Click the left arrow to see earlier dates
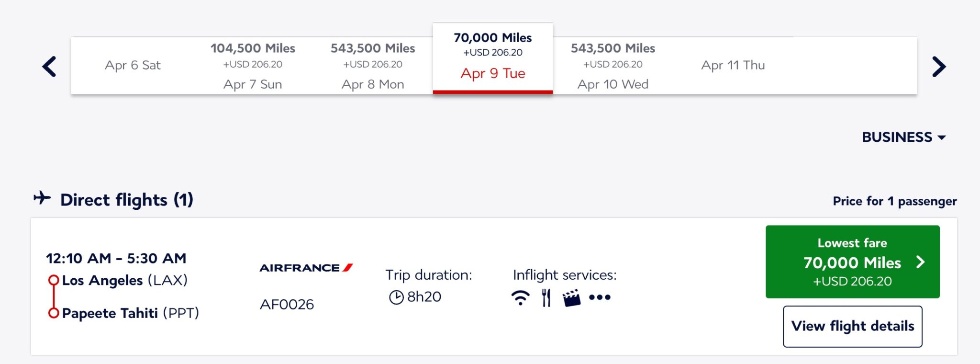This screenshot has height=364, width=980. [50, 66]
